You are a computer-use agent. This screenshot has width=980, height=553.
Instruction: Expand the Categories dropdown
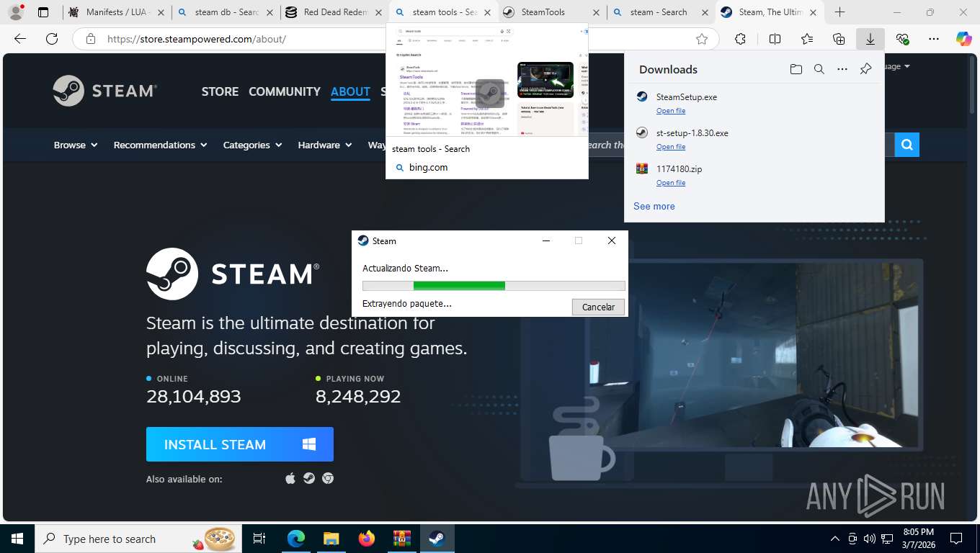click(x=252, y=145)
